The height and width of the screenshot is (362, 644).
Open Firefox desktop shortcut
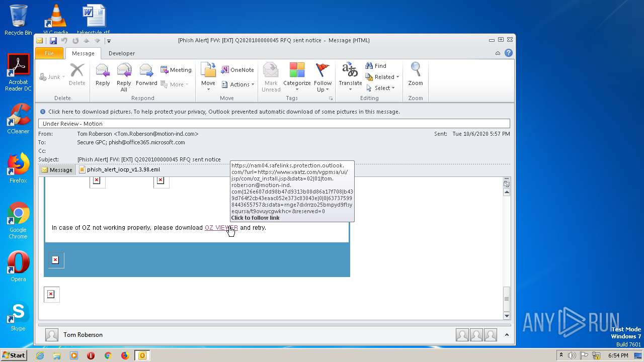(18, 168)
